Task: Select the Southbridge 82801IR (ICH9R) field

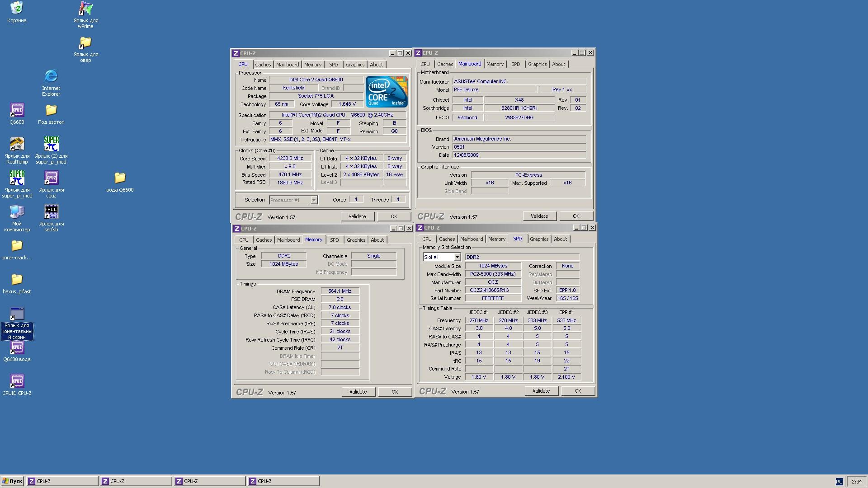Action: click(519, 108)
